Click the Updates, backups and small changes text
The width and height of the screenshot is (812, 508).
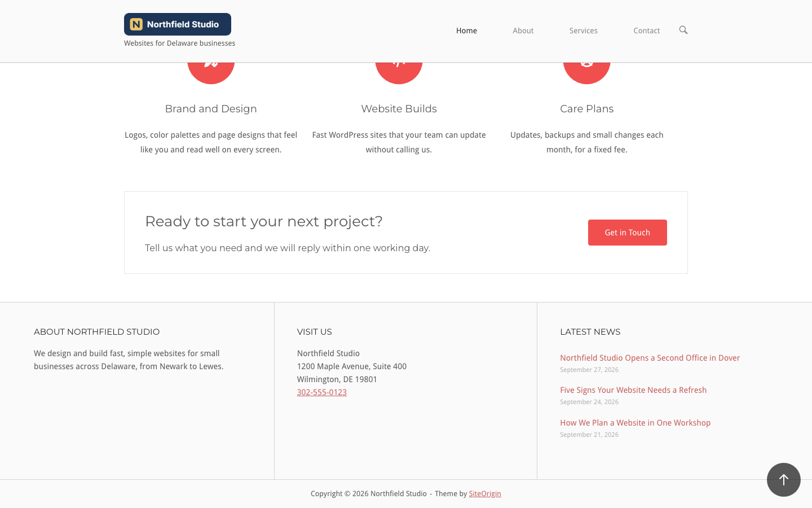pyautogui.click(x=586, y=142)
